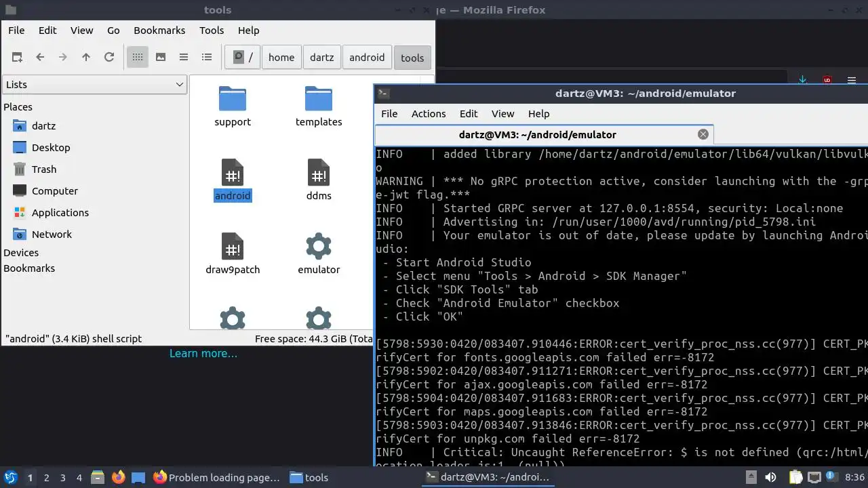The height and width of the screenshot is (488, 868).
Task: Open File menu in file manager
Action: [x=16, y=30]
